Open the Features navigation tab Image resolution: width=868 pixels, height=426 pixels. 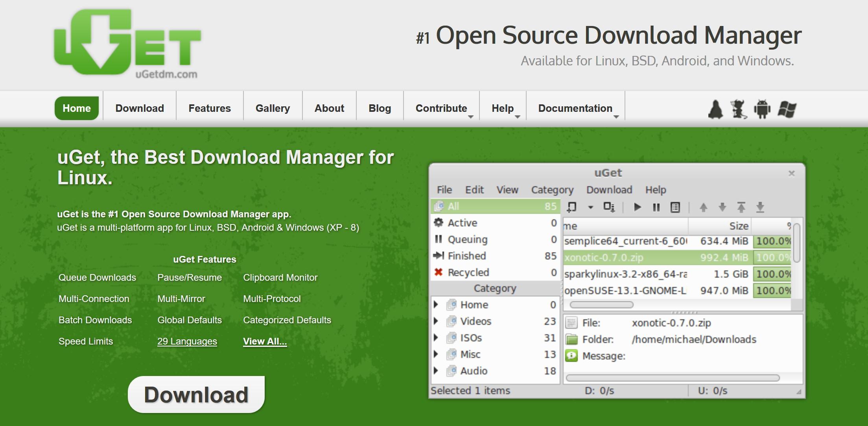pos(210,108)
